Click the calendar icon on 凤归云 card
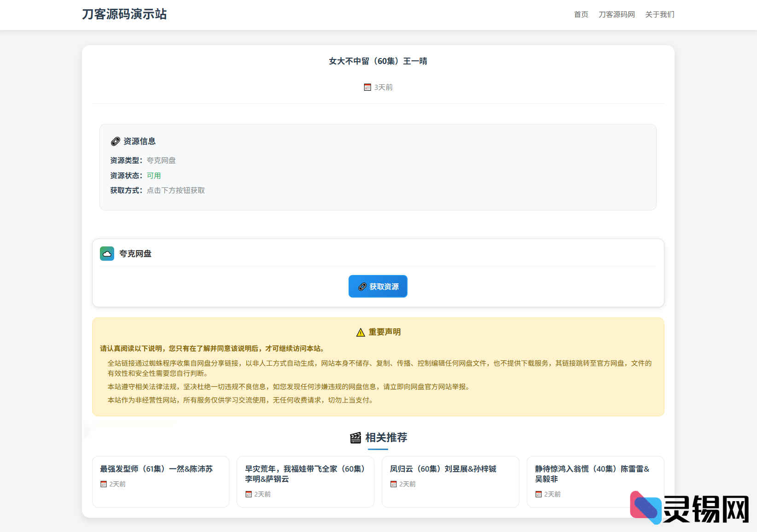This screenshot has width=757, height=532. click(x=393, y=484)
